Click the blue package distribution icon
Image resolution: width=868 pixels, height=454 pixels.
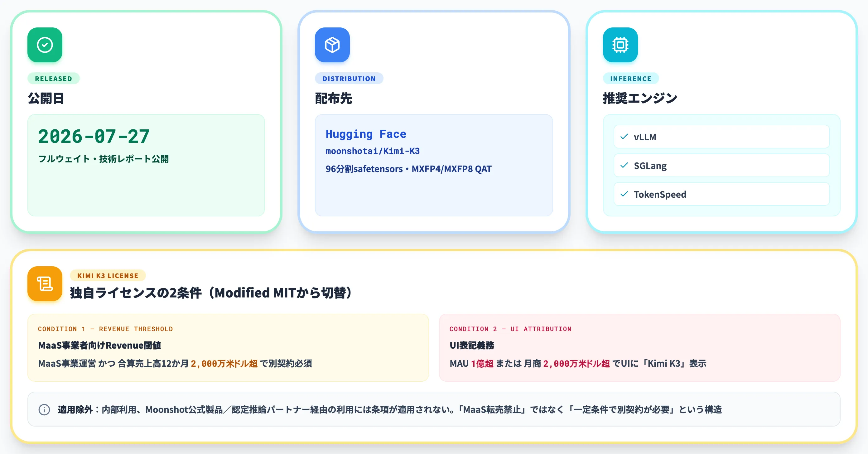coord(332,45)
